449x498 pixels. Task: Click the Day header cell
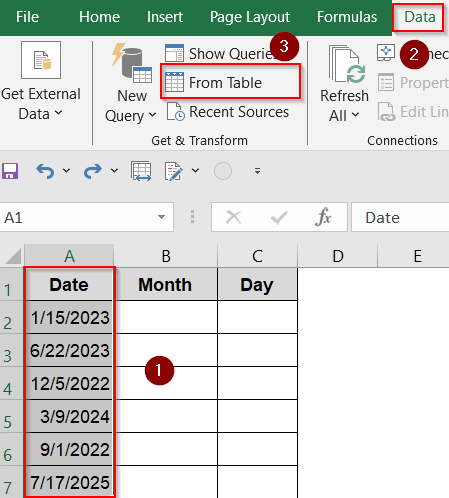pos(257,284)
